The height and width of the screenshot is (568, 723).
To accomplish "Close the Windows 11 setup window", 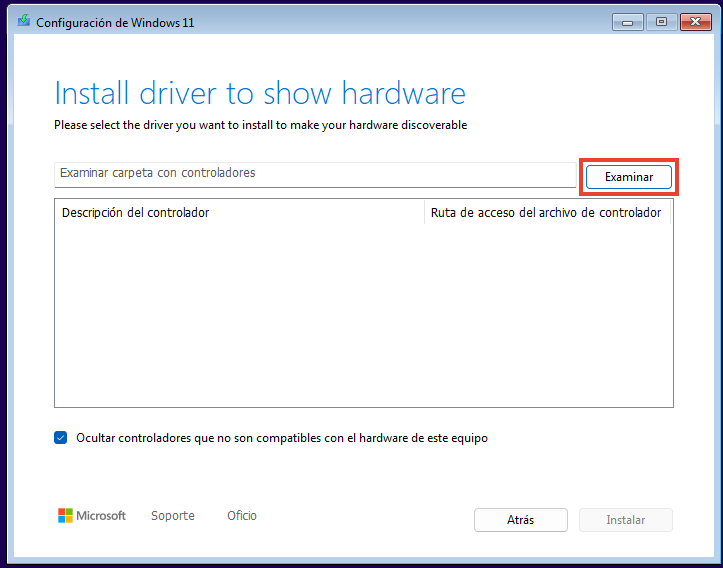I will tap(693, 21).
